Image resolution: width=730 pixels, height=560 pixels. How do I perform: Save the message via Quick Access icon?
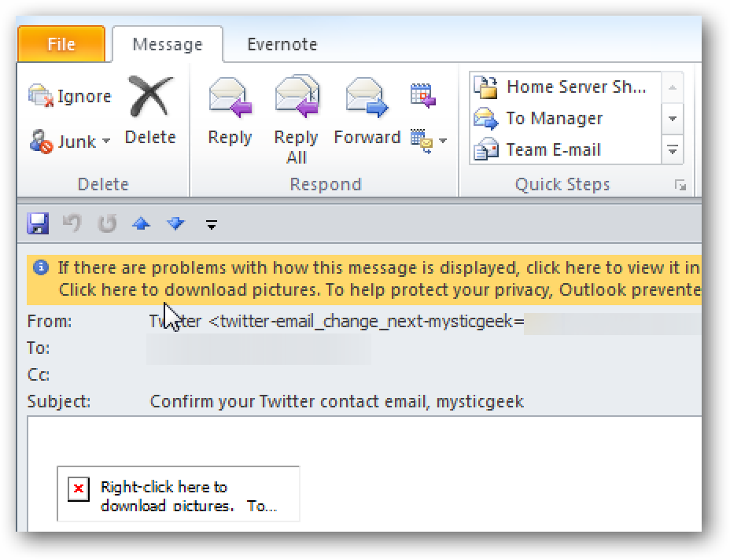click(x=38, y=223)
